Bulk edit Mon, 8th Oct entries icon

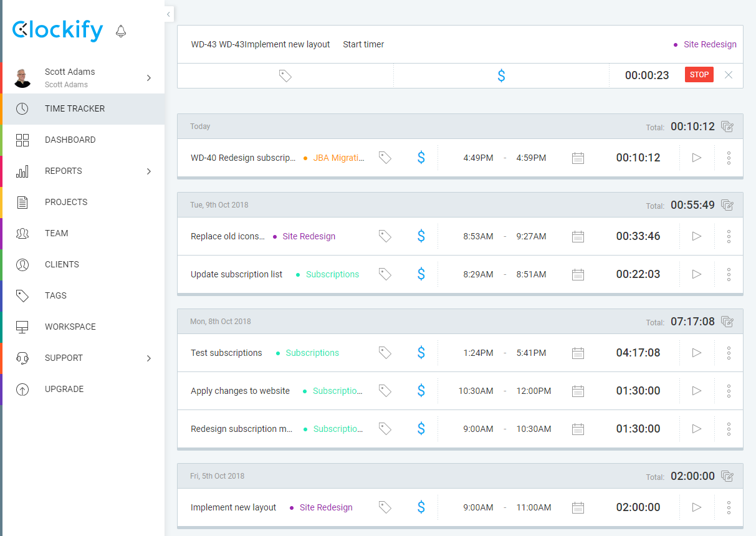[x=727, y=322]
